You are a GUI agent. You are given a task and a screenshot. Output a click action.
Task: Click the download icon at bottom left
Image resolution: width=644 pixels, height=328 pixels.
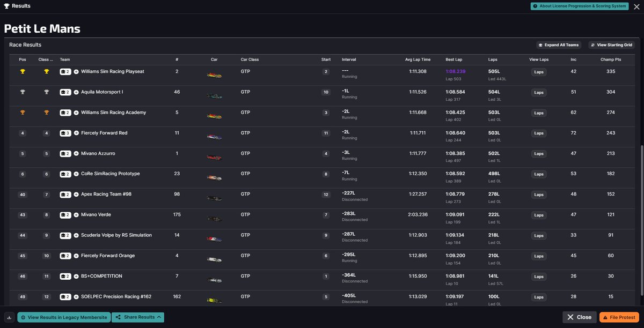pyautogui.click(x=9, y=317)
